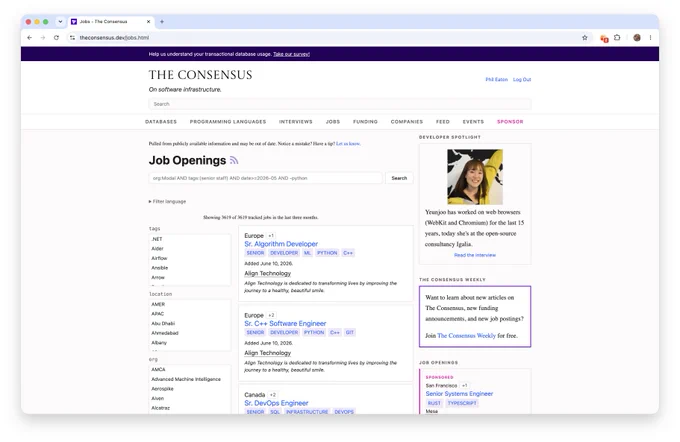Image resolution: width=680 pixels, height=442 pixels.
Task: Open the Sr. DevOps Engineer job
Action: (x=276, y=403)
